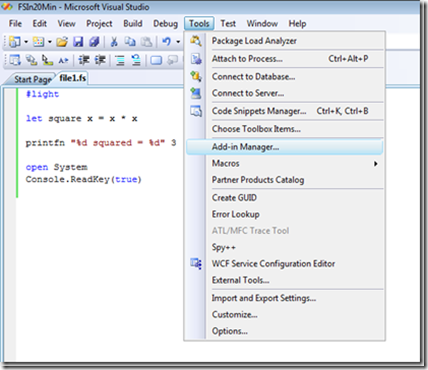The width and height of the screenshot is (428, 370).
Task: Click the Comment Out Selected Lines icon
Action: (120, 60)
